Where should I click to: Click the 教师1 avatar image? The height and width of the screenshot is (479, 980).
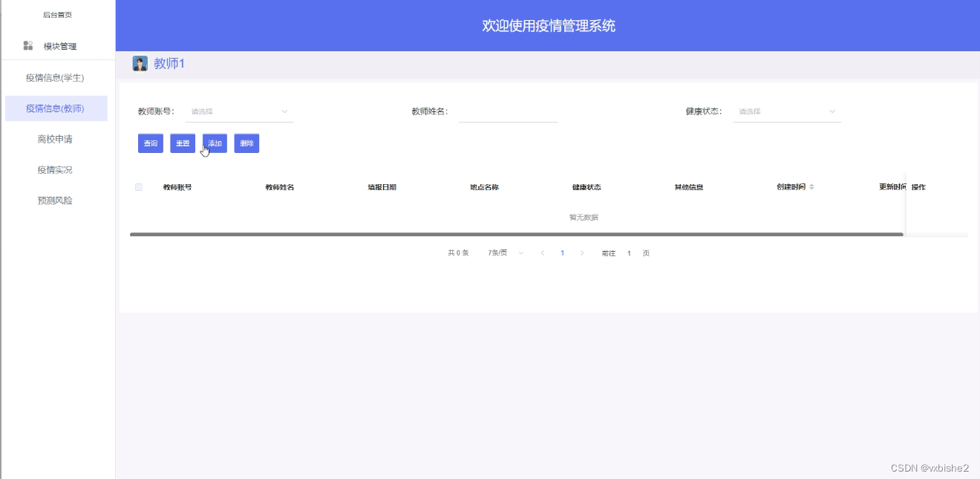coord(140,64)
